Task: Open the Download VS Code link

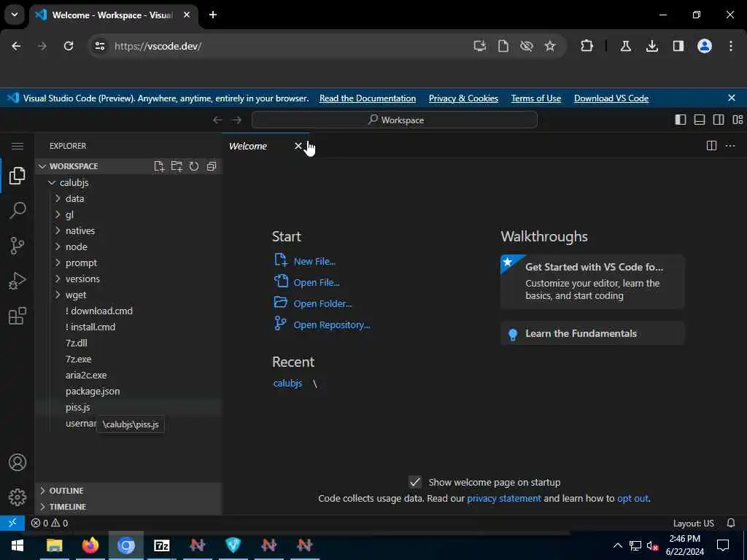Action: (611, 98)
